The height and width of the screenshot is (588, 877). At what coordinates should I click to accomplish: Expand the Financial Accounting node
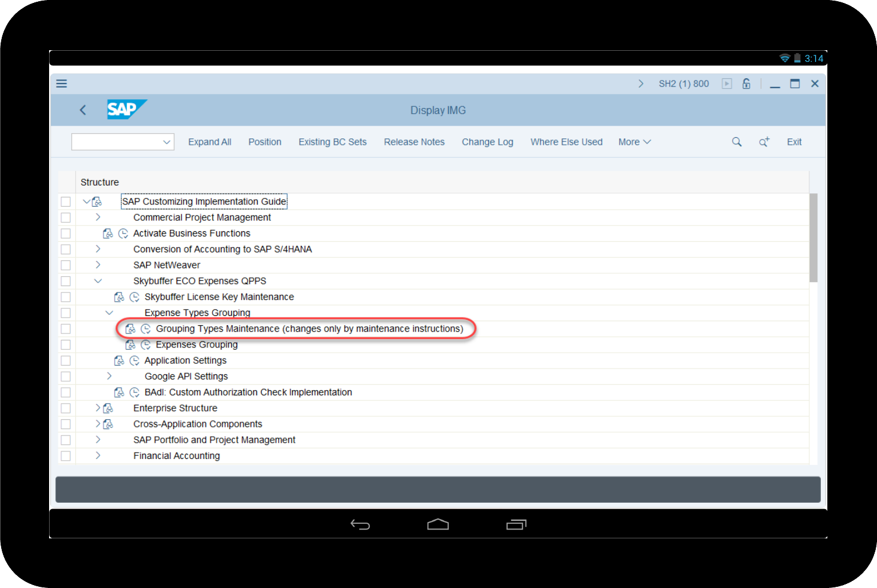coord(98,455)
